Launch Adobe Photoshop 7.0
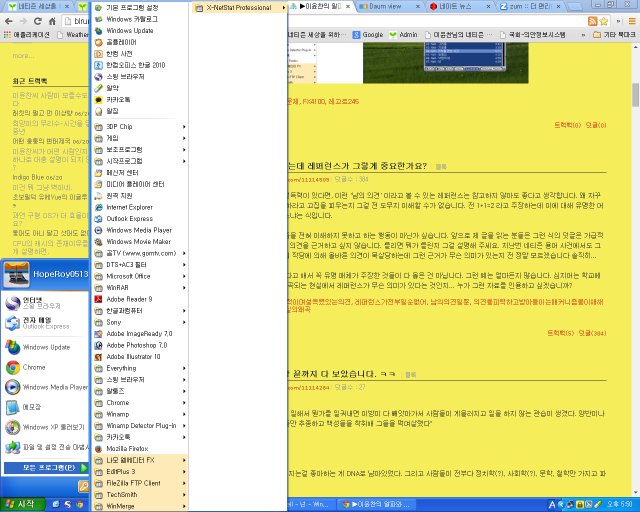Image resolution: width=640 pixels, height=512 pixels. click(137, 345)
